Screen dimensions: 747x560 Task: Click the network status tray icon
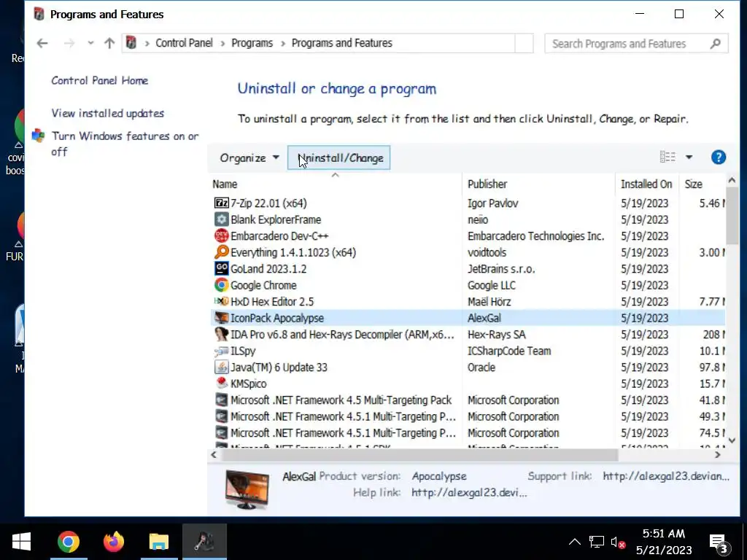597,542
